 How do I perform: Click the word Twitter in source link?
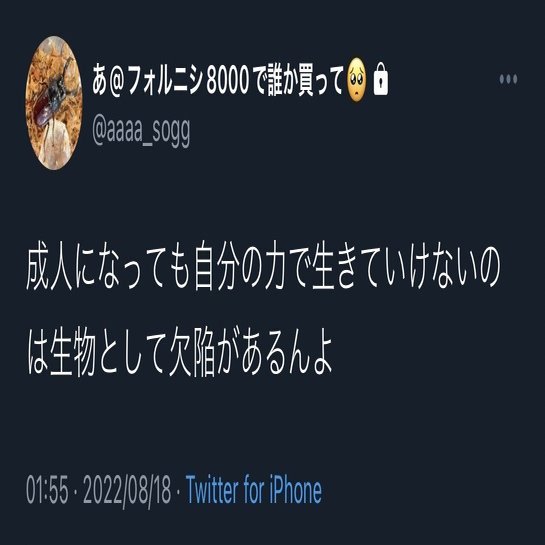point(212,490)
